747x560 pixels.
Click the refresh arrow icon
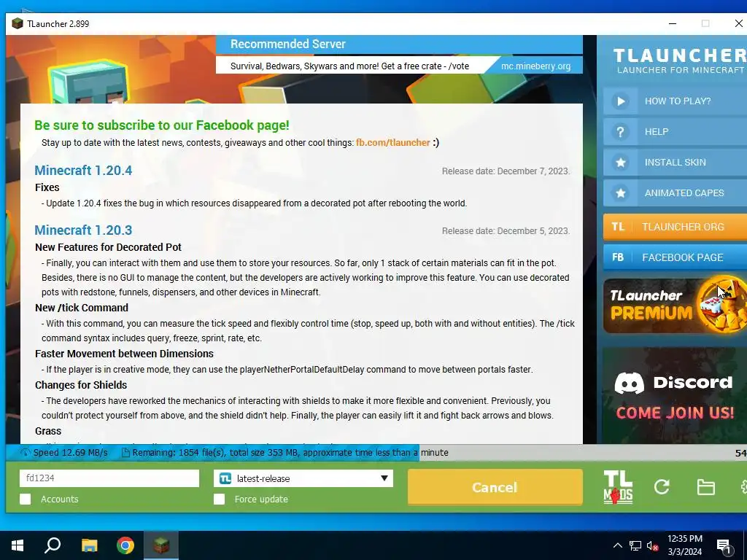click(x=662, y=486)
